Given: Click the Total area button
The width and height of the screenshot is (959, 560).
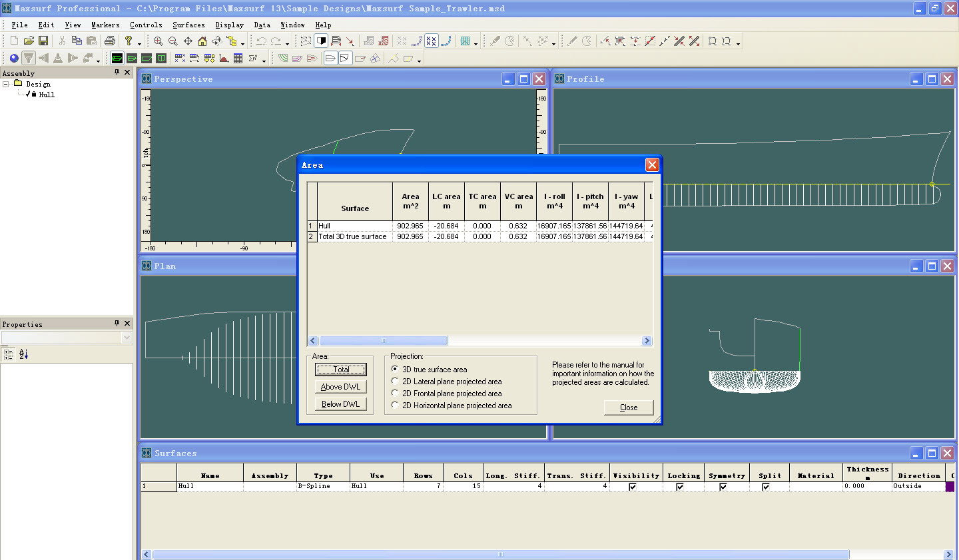Looking at the screenshot, I should (x=341, y=369).
